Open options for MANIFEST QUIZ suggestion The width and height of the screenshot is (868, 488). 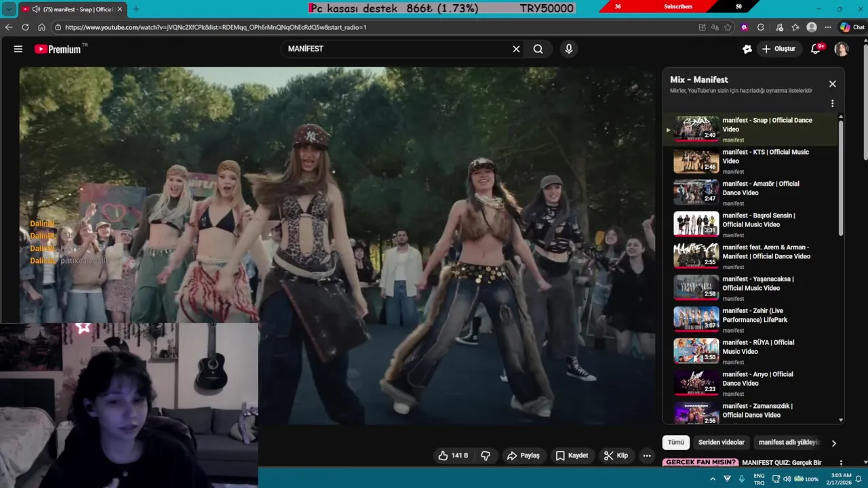tap(841, 463)
